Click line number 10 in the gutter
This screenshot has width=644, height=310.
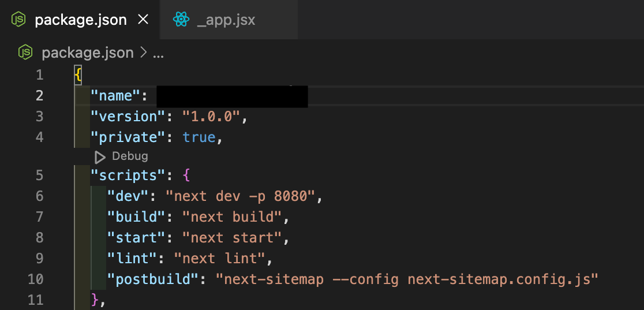[35, 279]
